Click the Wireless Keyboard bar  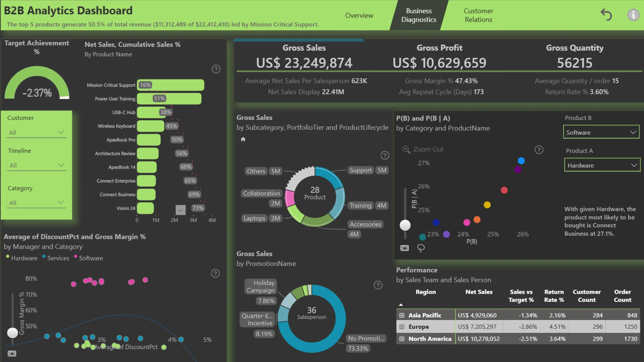tap(150, 126)
